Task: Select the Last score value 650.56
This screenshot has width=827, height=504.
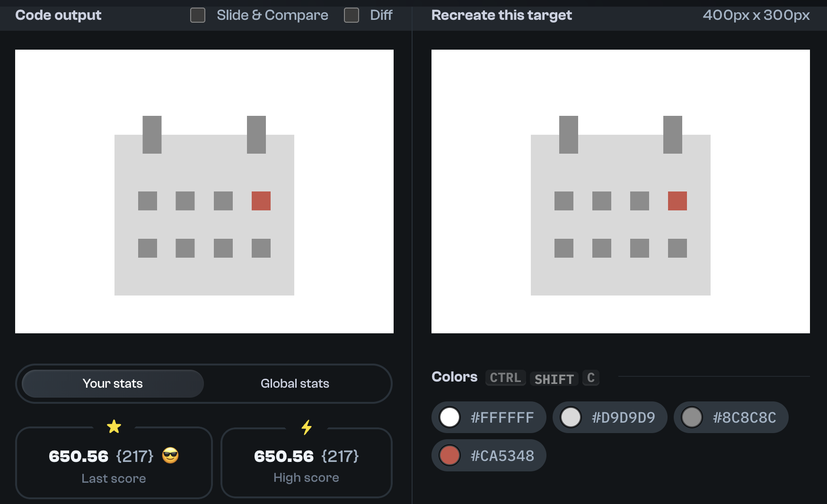Action: (79, 456)
